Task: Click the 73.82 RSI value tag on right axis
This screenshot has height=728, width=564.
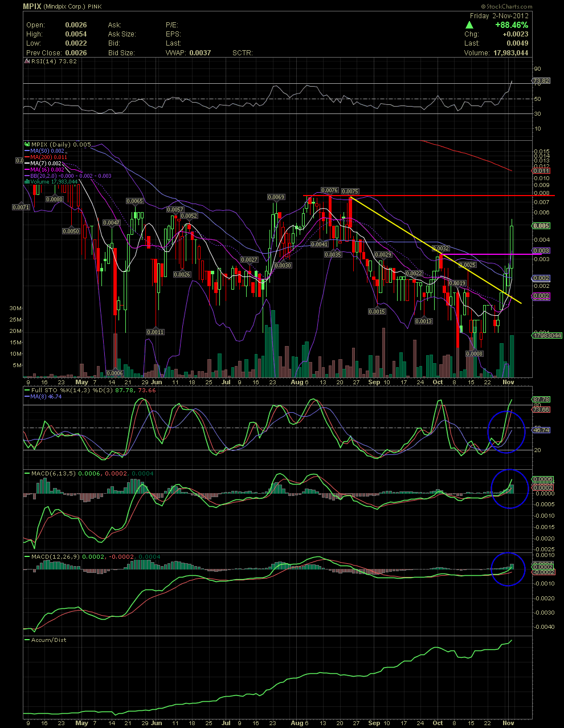Action: [x=541, y=81]
